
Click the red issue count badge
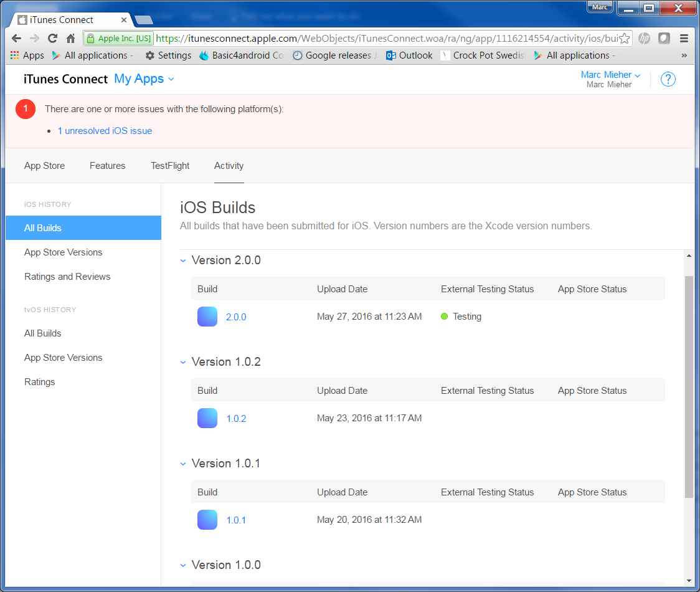coord(26,109)
